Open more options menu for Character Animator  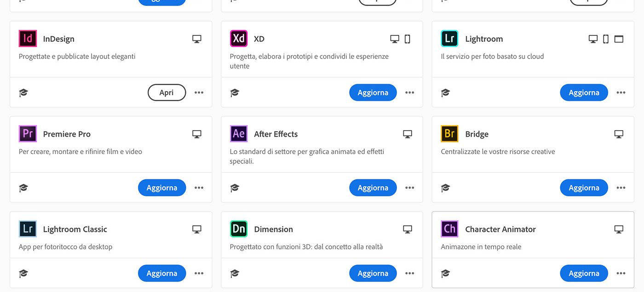pyautogui.click(x=621, y=273)
